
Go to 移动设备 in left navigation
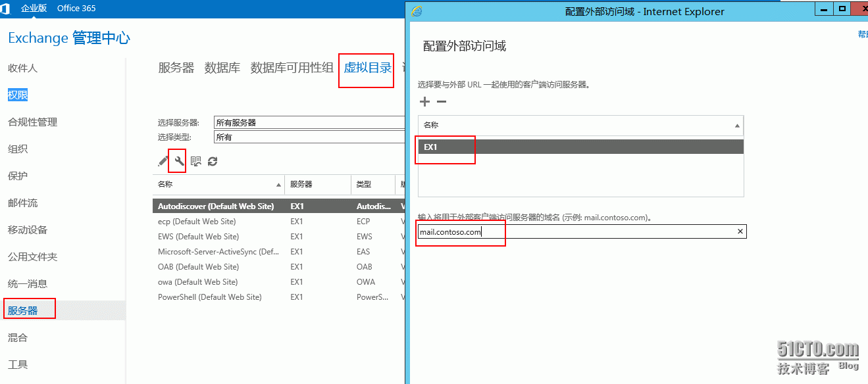point(28,230)
